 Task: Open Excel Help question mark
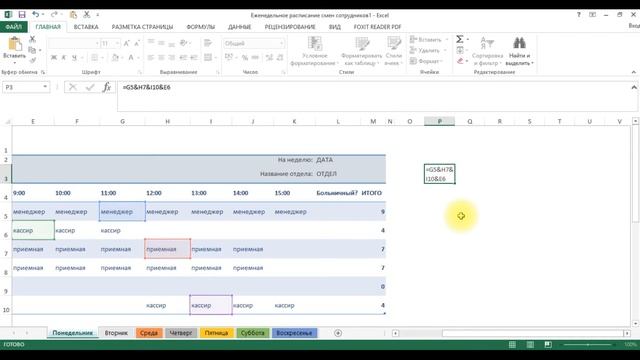click(579, 15)
